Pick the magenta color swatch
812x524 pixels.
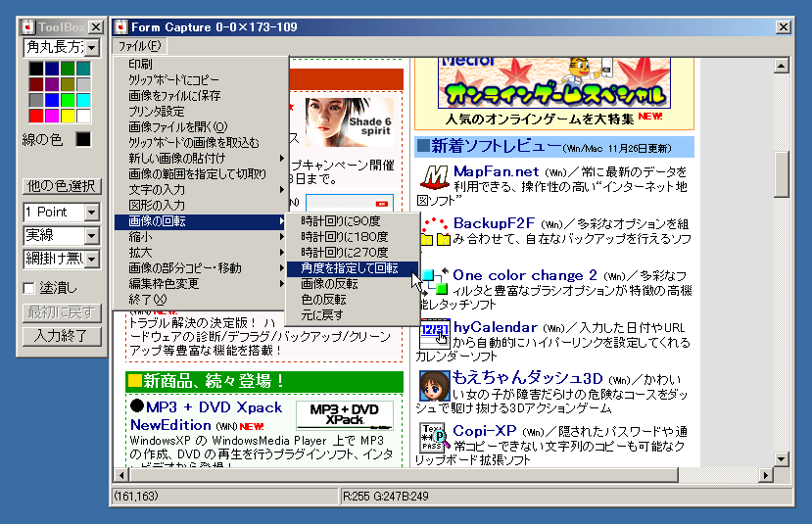click(52, 116)
